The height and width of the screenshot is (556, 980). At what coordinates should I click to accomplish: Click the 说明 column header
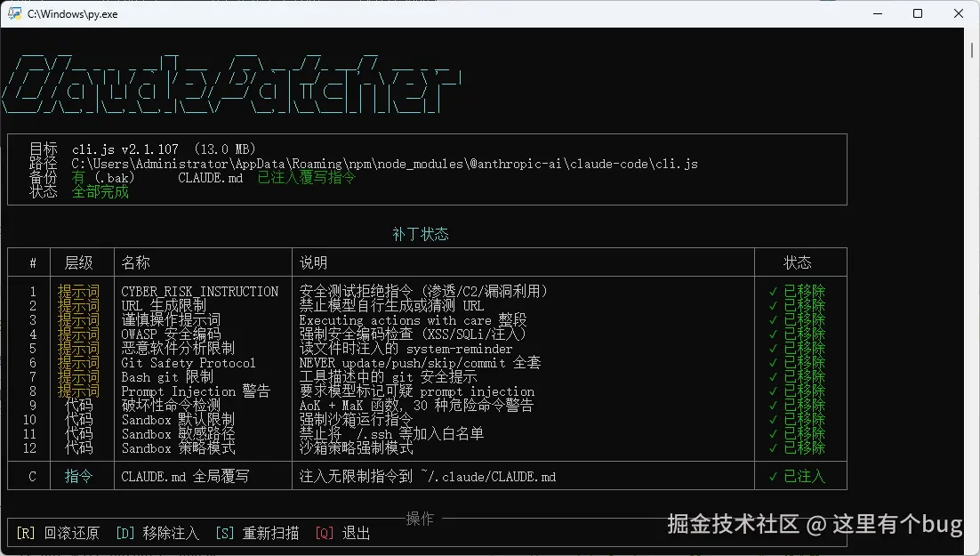313,262
